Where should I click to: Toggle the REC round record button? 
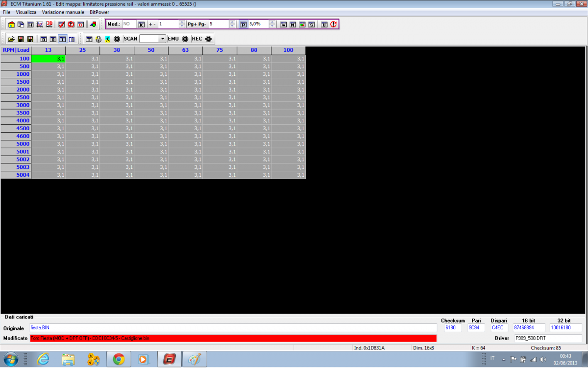(x=208, y=39)
